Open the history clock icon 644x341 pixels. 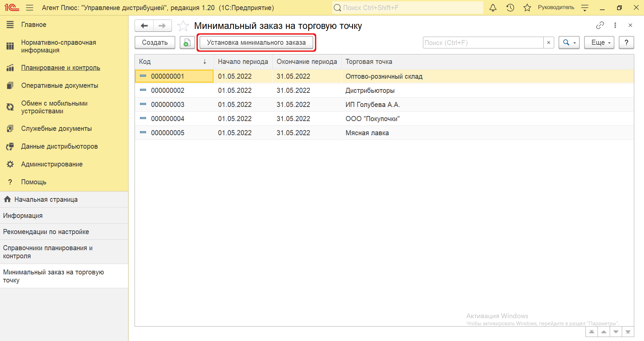[x=510, y=8]
